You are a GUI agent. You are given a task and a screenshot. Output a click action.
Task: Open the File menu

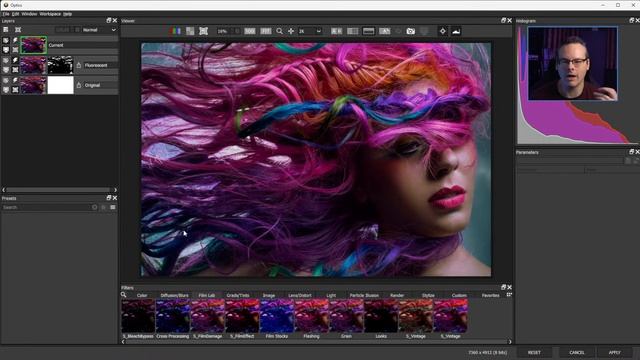6,14
